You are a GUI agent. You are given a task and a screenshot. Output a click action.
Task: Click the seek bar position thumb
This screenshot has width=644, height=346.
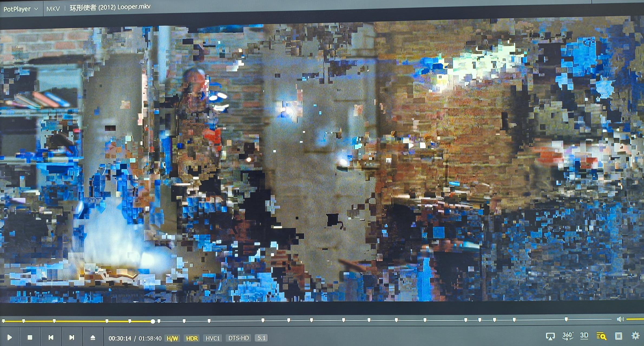153,321
